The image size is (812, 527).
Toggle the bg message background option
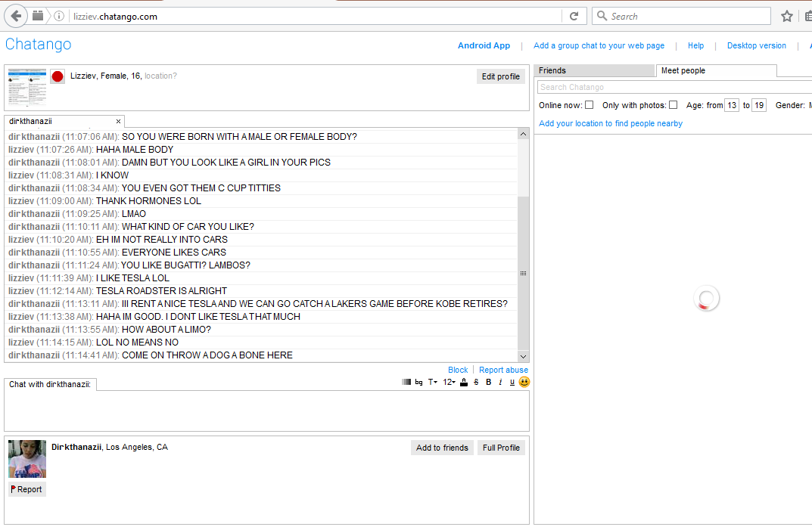coord(418,382)
